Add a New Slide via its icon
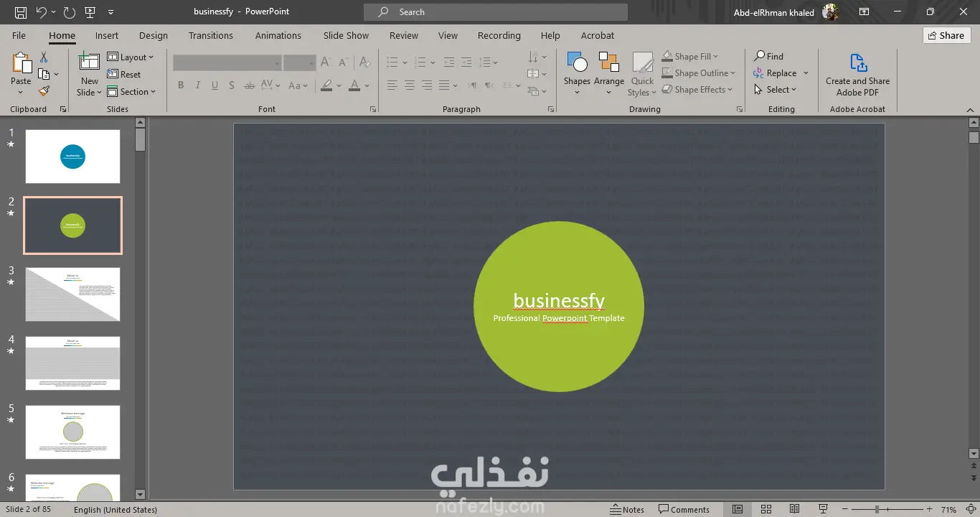Screen dimensions: 980x517 coord(89,62)
